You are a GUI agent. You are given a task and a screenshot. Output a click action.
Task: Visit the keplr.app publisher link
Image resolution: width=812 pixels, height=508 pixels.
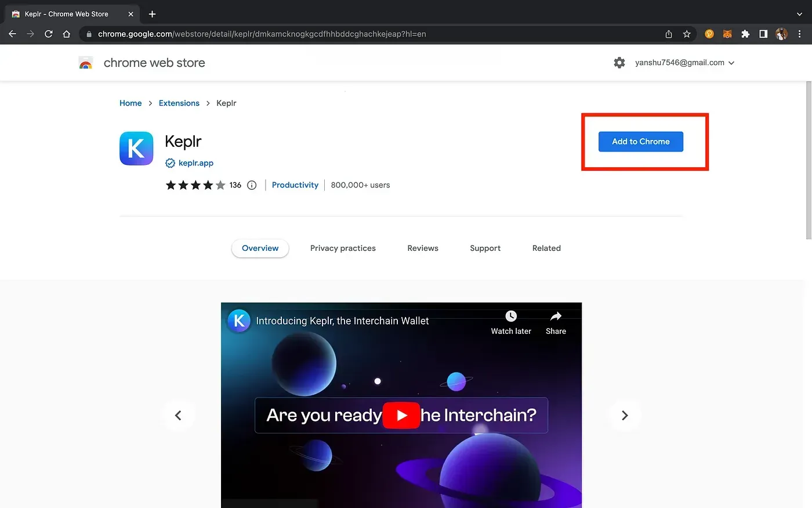click(x=196, y=163)
